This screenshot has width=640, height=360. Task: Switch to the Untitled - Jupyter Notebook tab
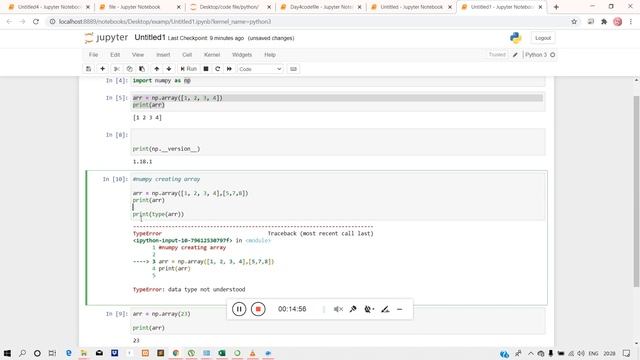[411, 7]
